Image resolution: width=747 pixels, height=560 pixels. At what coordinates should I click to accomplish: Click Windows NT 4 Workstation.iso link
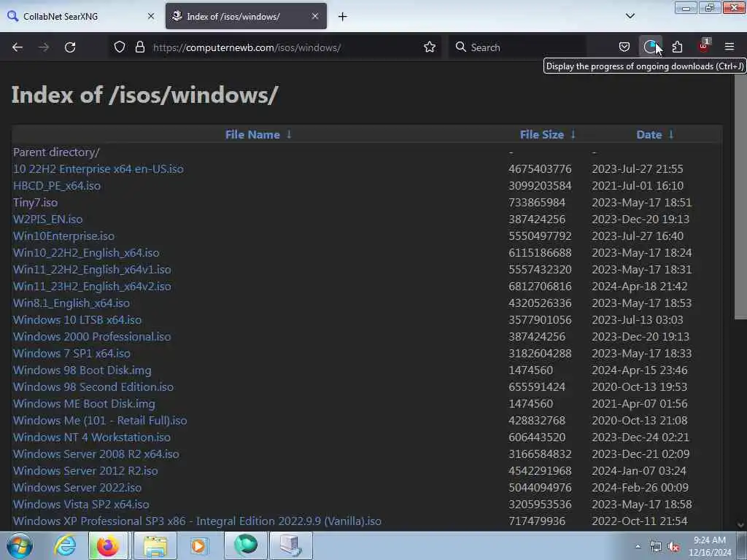[x=91, y=437]
